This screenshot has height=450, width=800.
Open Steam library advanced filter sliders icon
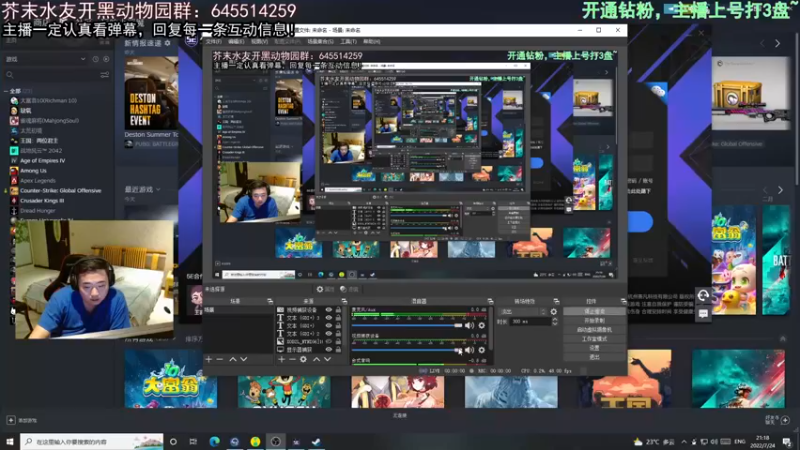coord(105,75)
